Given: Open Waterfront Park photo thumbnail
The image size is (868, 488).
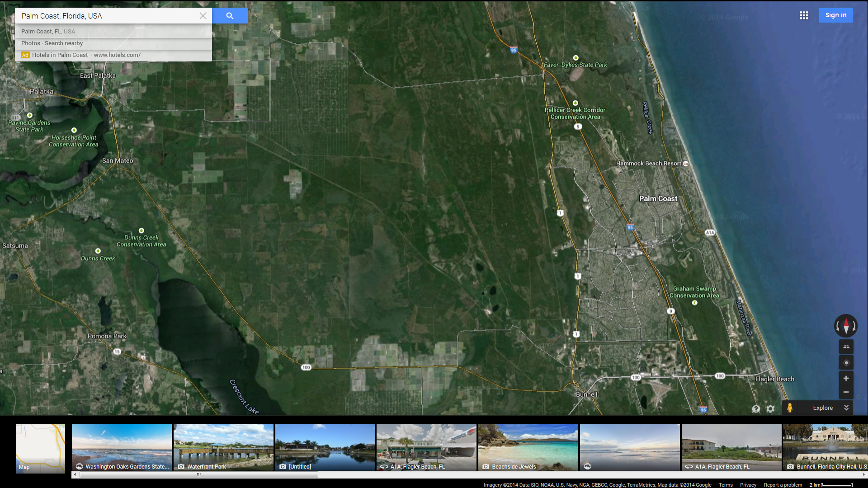Looking at the screenshot, I should coord(223,447).
